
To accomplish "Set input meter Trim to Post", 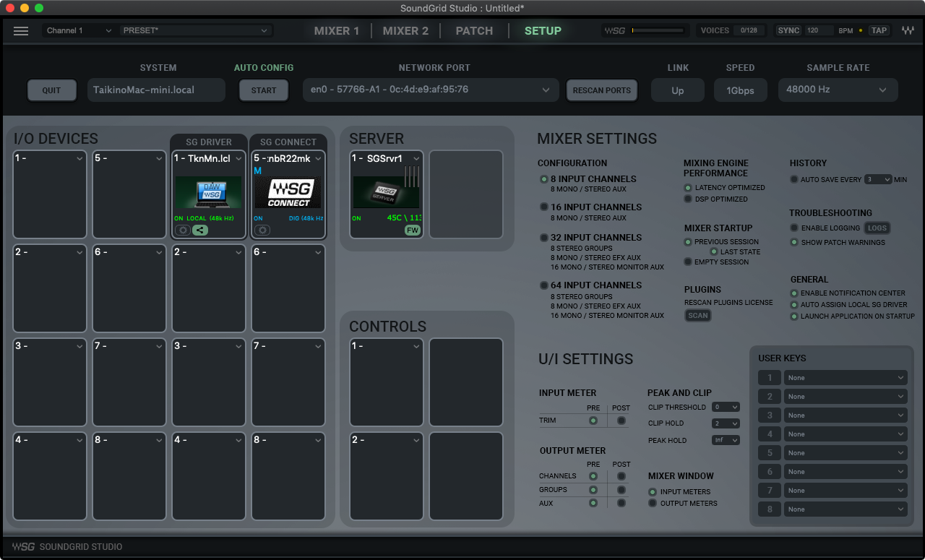I will click(x=621, y=421).
